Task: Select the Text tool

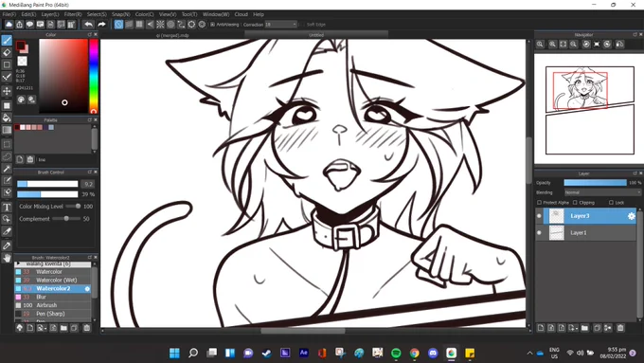Action: [x=7, y=207]
